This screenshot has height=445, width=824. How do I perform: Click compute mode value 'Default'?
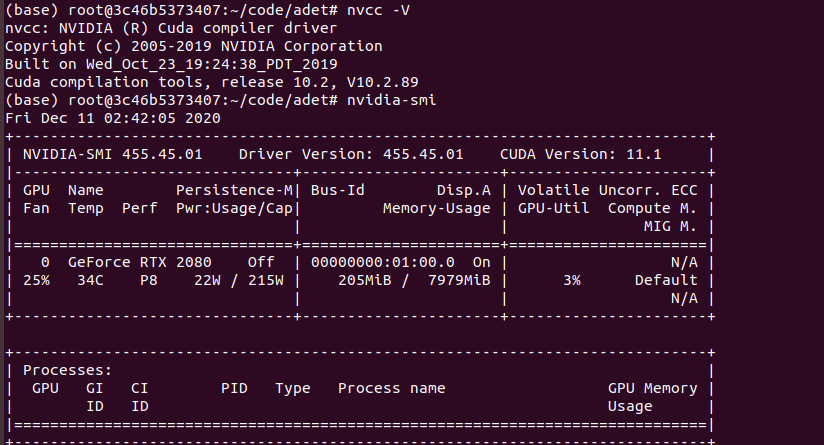click(665, 281)
